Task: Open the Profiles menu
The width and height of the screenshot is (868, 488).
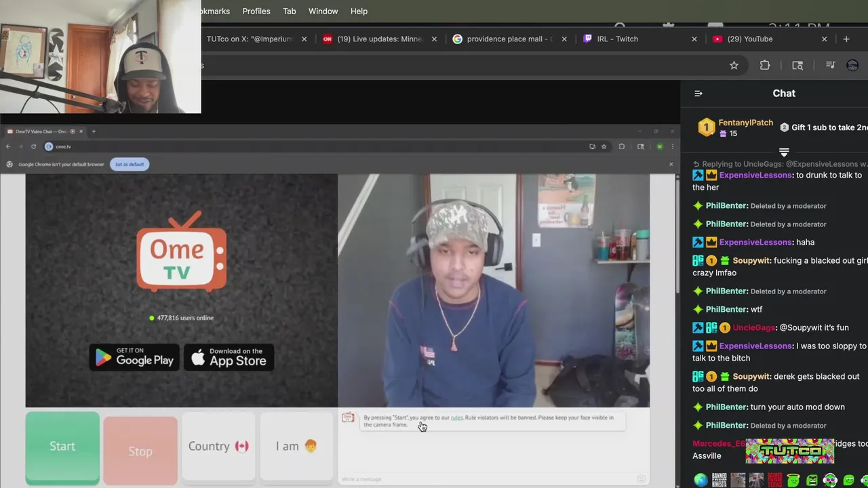Action: [256, 11]
